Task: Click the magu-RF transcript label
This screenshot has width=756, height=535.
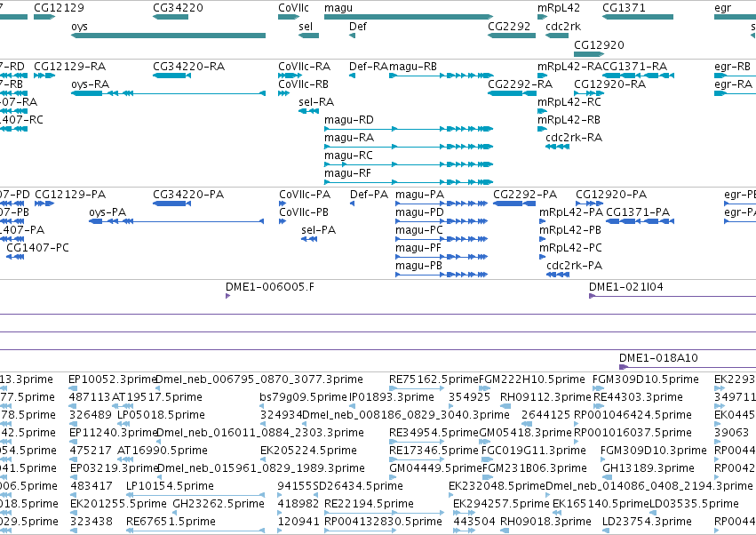Action: click(x=348, y=173)
